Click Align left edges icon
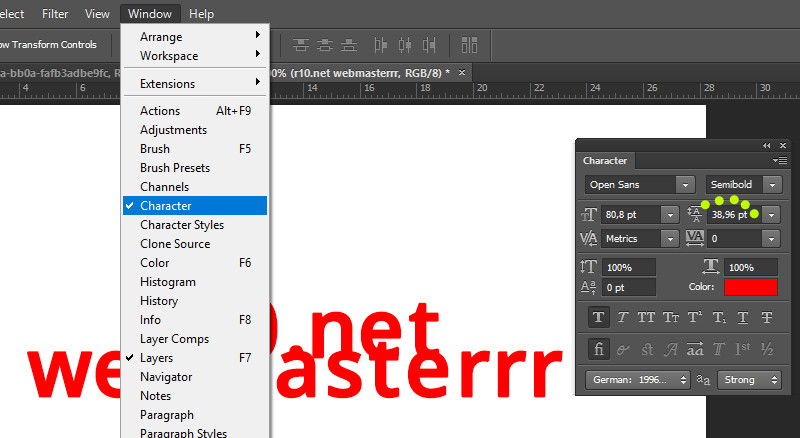 [381, 45]
